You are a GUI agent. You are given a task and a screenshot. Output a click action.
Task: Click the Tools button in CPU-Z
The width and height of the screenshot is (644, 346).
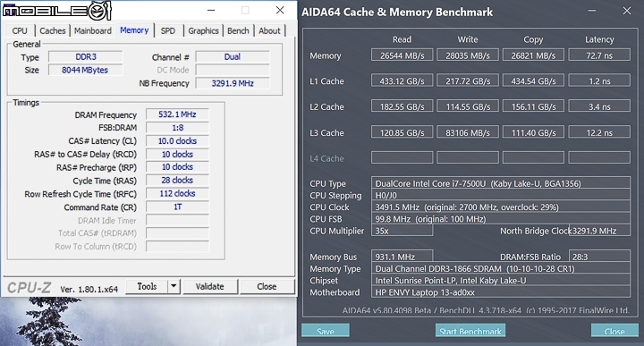click(147, 286)
